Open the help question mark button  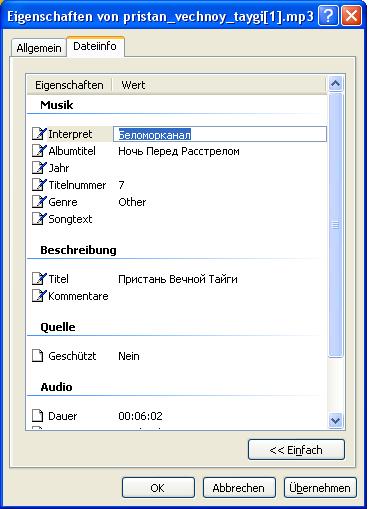[x=328, y=16]
